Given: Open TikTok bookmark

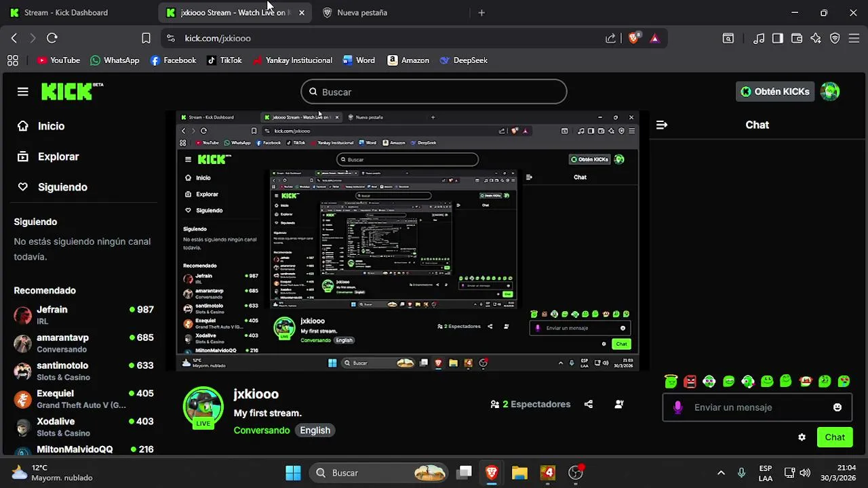Looking at the screenshot, I should pyautogui.click(x=224, y=60).
